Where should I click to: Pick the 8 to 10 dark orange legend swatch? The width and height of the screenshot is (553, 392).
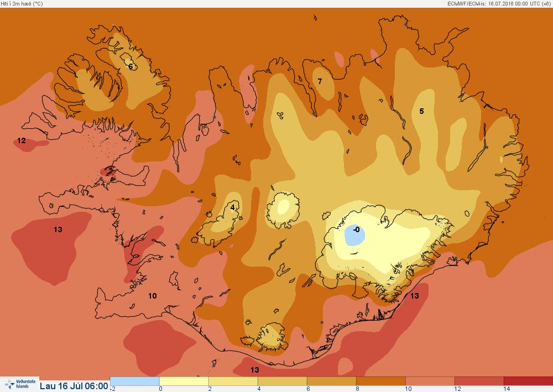[x=380, y=381]
